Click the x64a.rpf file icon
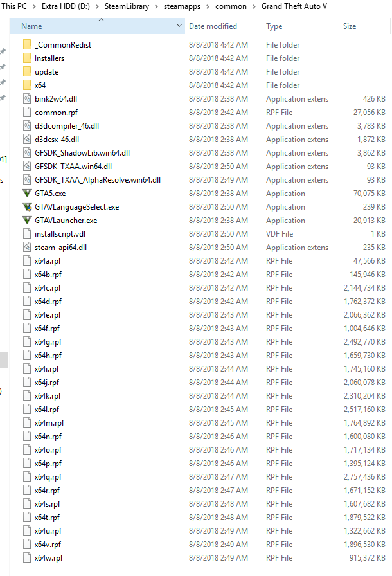The width and height of the screenshot is (392, 576). (27, 261)
